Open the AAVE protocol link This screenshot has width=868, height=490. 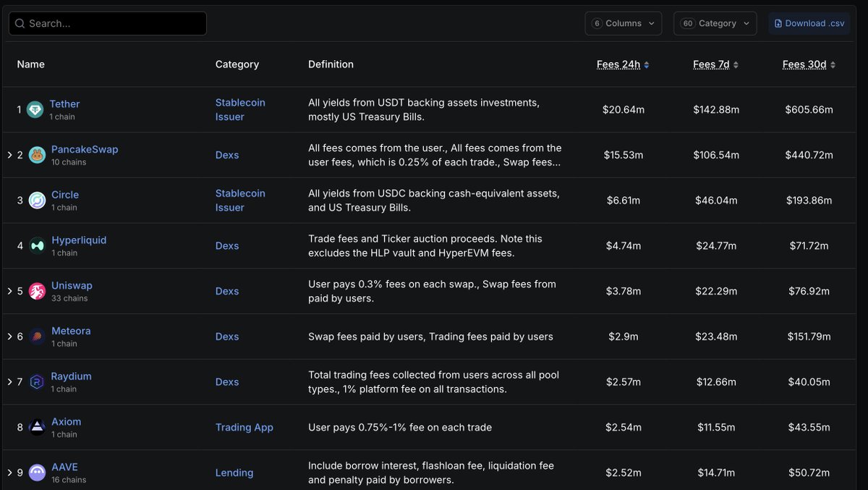point(64,467)
